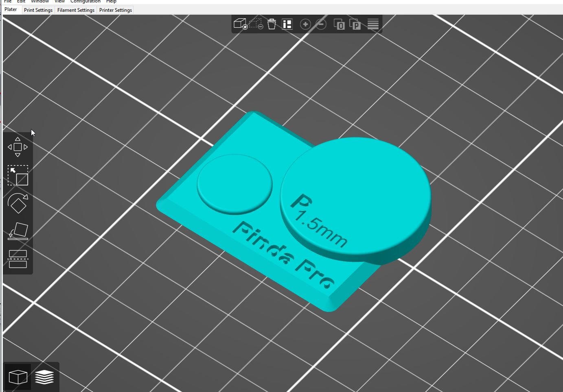The width and height of the screenshot is (563, 392).
Task: Open the File menu
Action: coord(8,2)
